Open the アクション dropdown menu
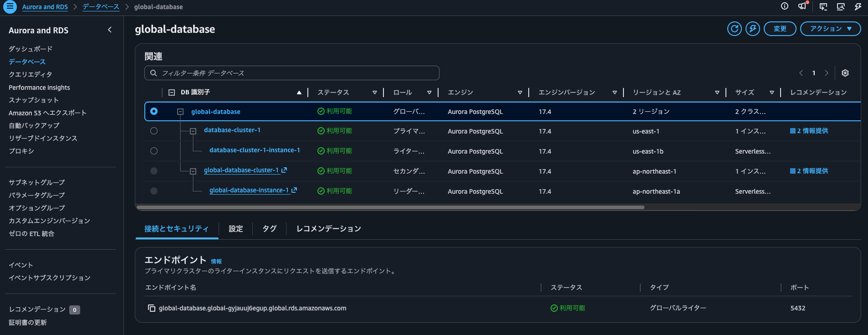The width and height of the screenshot is (868, 335). (830, 29)
